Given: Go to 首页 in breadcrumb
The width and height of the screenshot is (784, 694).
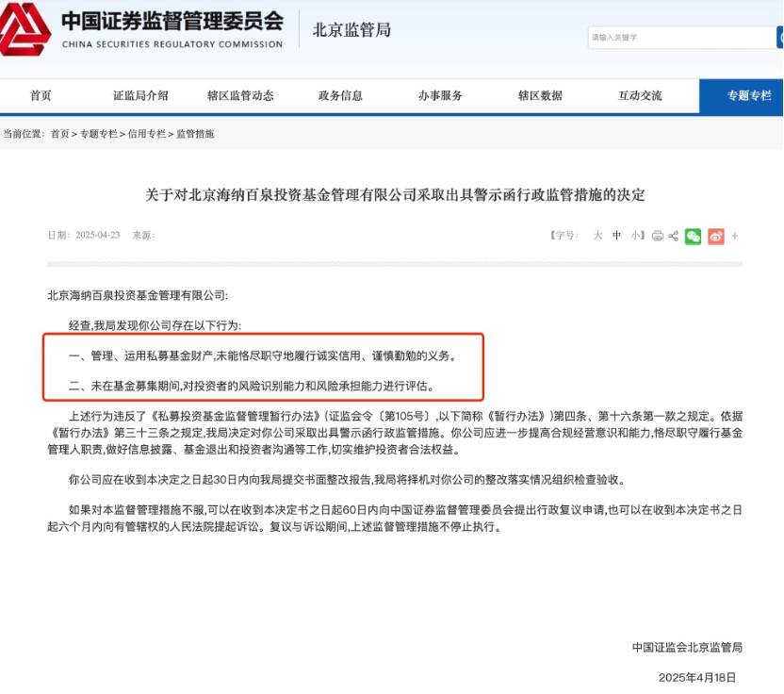Looking at the screenshot, I should tap(60, 134).
